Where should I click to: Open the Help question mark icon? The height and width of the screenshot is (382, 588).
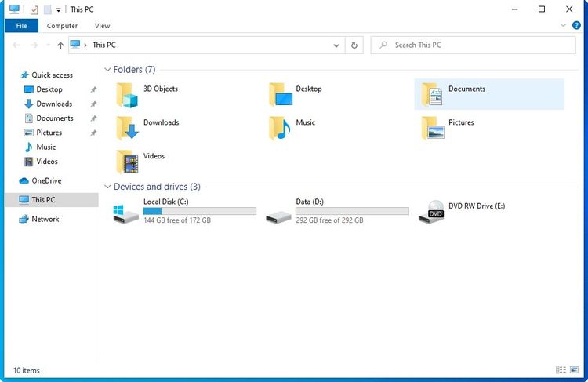576,26
